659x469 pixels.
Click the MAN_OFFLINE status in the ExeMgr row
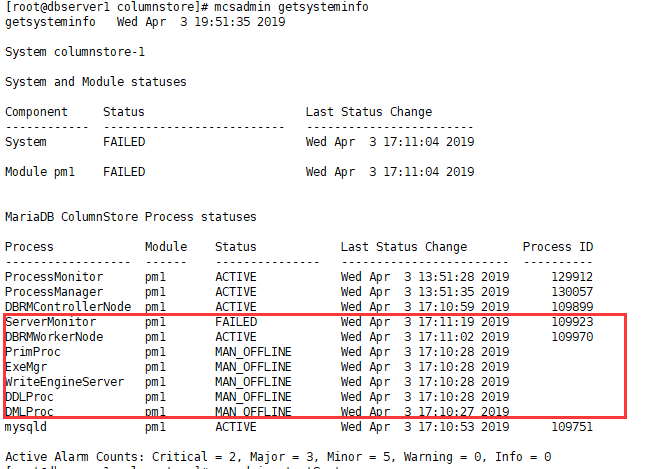[x=253, y=367]
